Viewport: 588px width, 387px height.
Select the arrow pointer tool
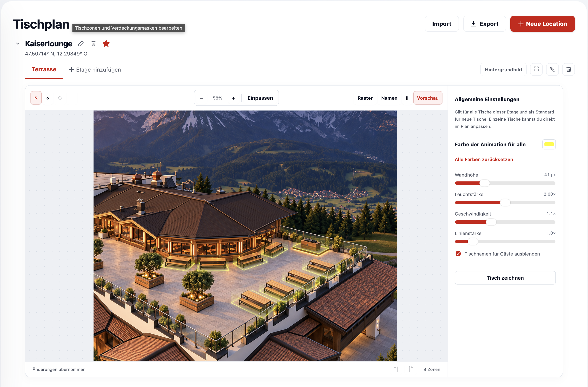tap(36, 98)
